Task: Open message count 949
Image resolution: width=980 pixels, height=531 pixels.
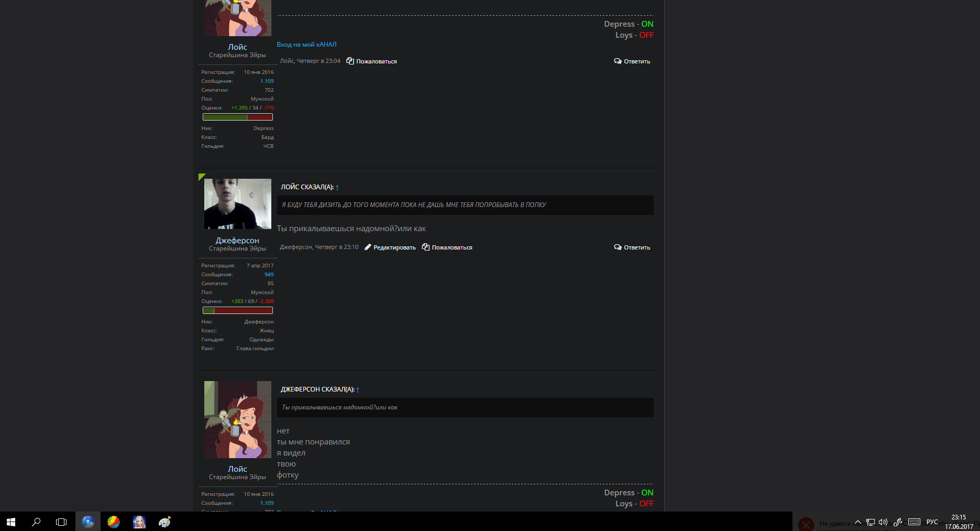Action: coord(269,274)
